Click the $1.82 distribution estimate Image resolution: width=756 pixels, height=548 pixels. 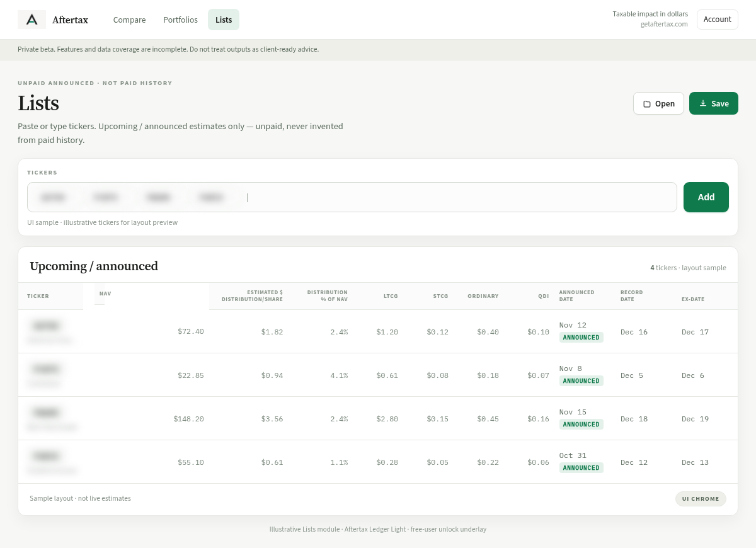[272, 331]
